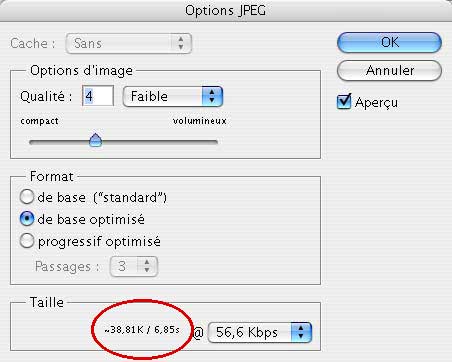Select the de base optimisé radio option
The width and height of the screenshot is (452, 362).
point(27,219)
